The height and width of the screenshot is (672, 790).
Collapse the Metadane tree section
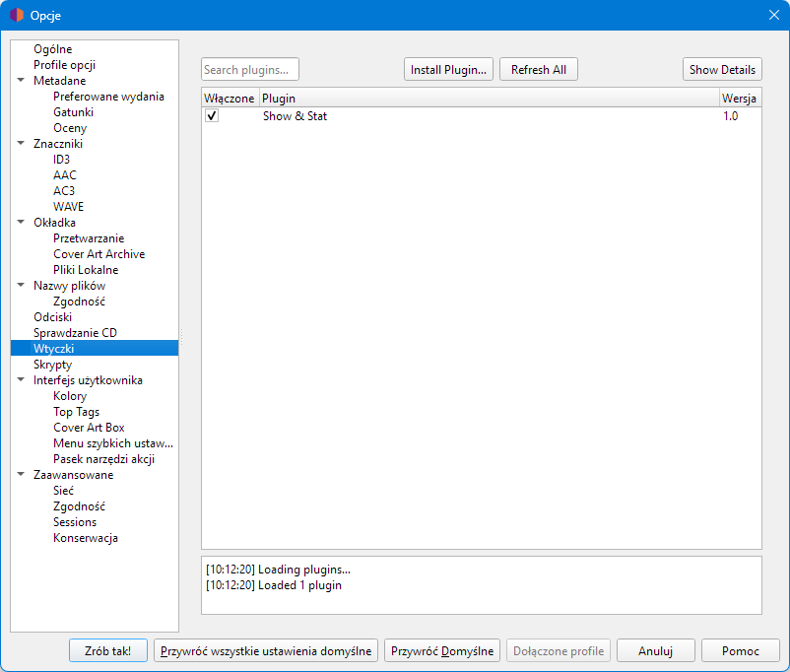pos(21,81)
